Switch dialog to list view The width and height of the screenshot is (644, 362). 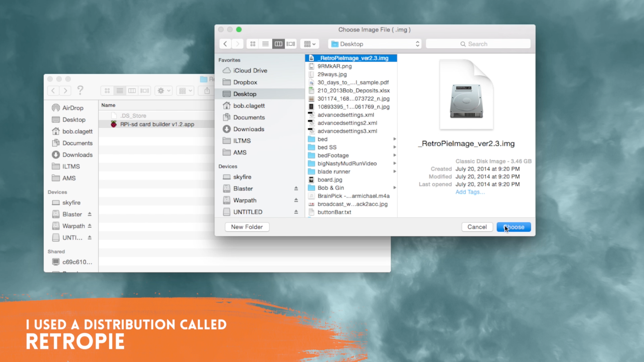pyautogui.click(x=265, y=44)
